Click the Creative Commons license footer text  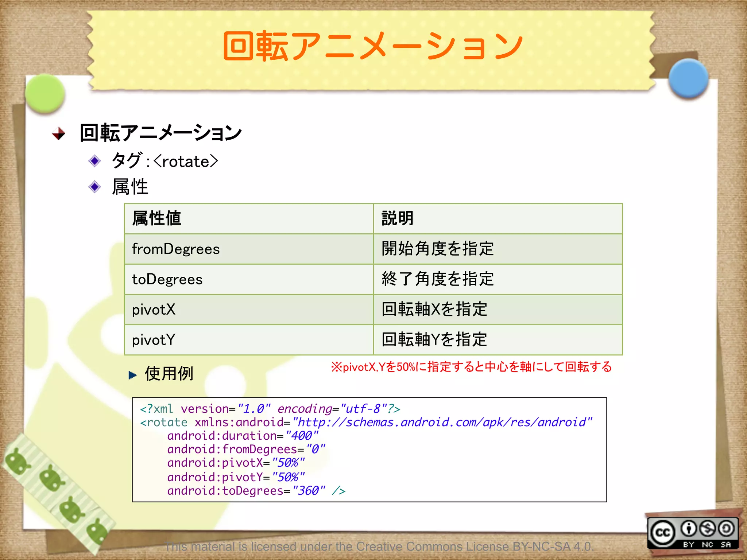point(379,547)
